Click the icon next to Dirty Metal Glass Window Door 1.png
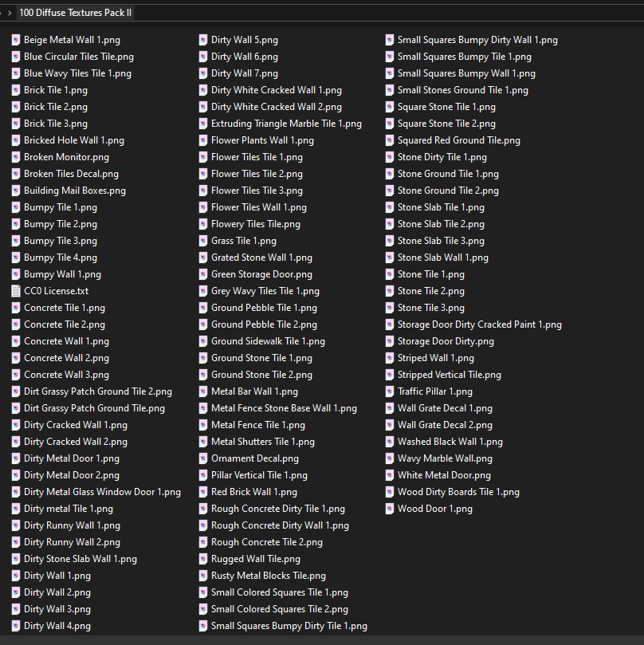Screen dimensions: 644x645 [x=16, y=492]
